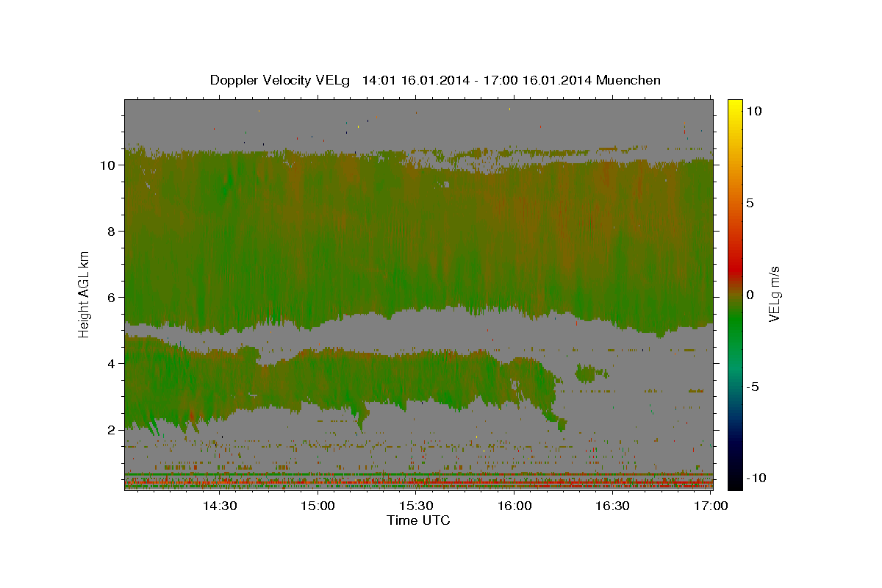Click the colorbar label '5'
882x588 pixels.
click(750, 202)
